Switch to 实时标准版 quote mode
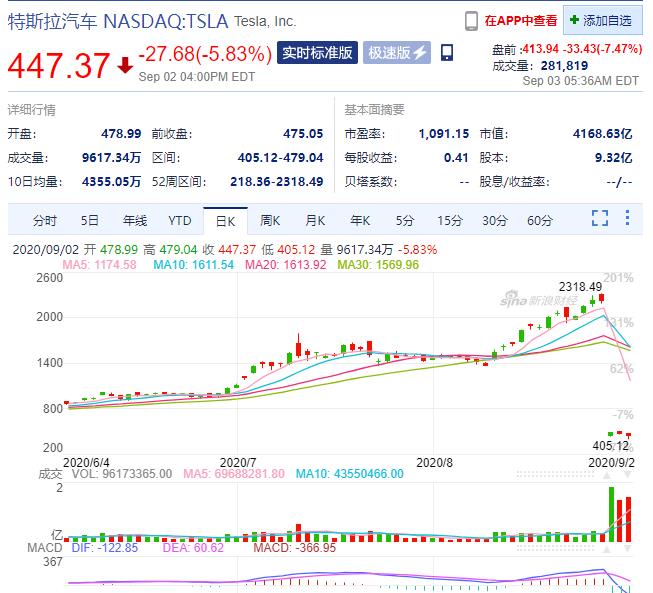 point(317,52)
